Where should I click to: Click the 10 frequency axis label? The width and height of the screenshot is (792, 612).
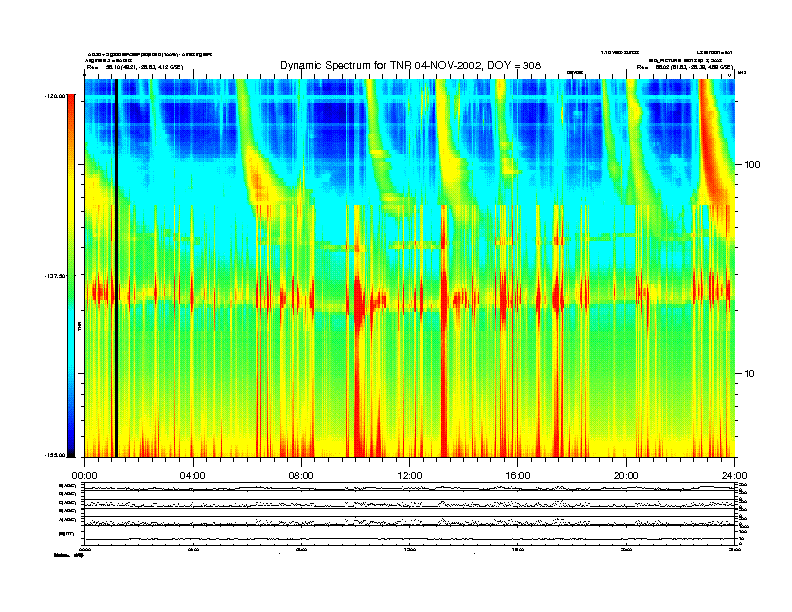(750, 374)
